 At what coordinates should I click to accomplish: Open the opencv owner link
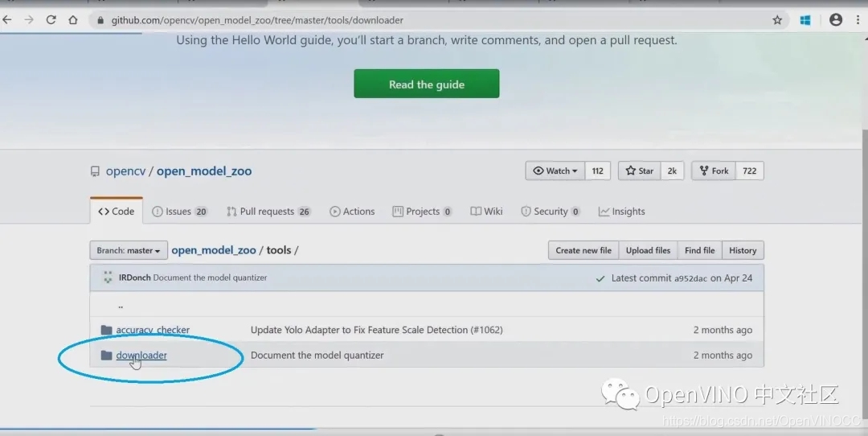125,171
